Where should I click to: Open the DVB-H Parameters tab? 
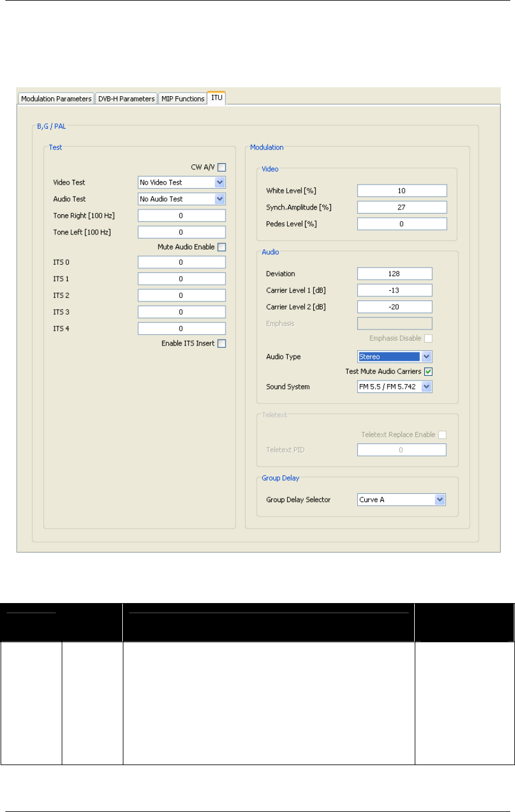click(126, 99)
